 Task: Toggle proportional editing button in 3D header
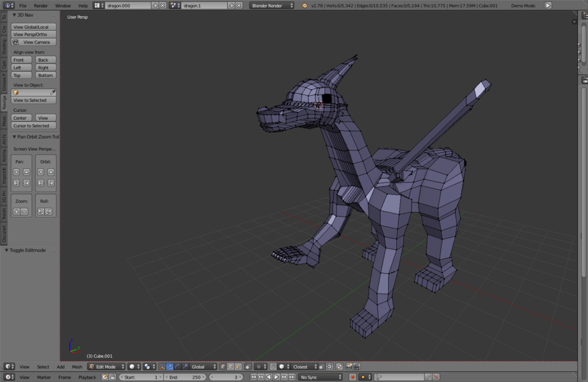pos(258,367)
